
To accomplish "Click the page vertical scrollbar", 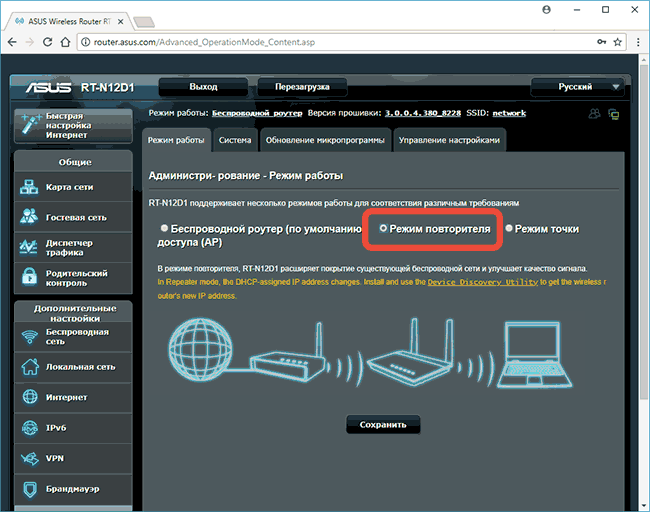I will click(644, 232).
